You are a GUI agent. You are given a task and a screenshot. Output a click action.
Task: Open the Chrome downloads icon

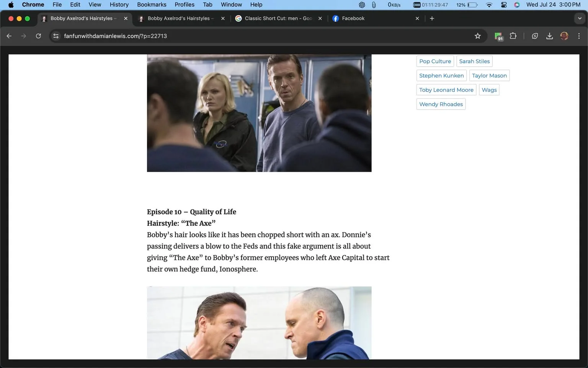click(x=549, y=36)
